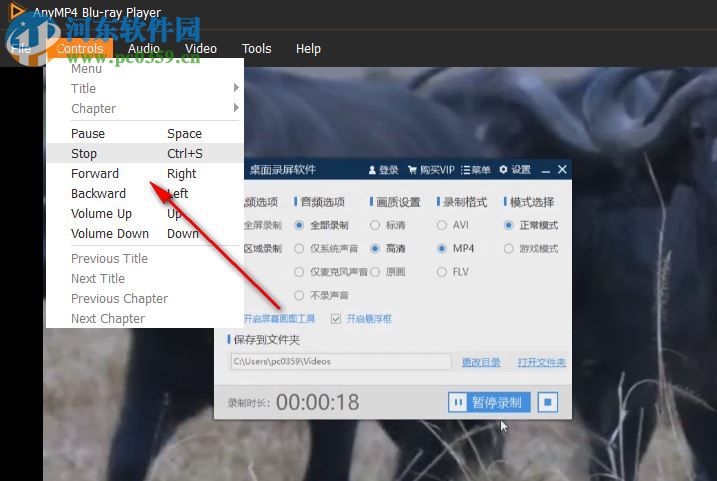The width and height of the screenshot is (717, 481).
Task: Click the 打开文件夹 link
Action: pyautogui.click(x=541, y=362)
